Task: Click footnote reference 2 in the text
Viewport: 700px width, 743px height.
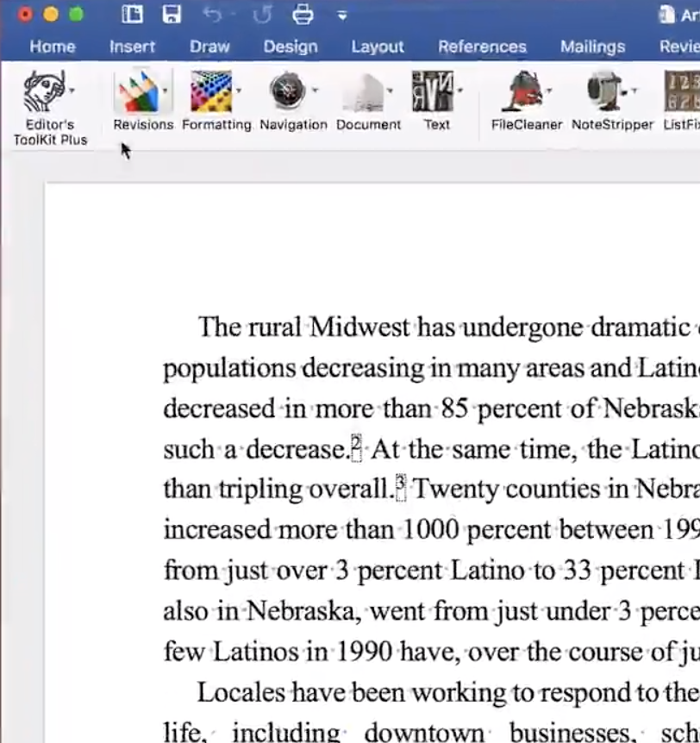Action: 355,446
